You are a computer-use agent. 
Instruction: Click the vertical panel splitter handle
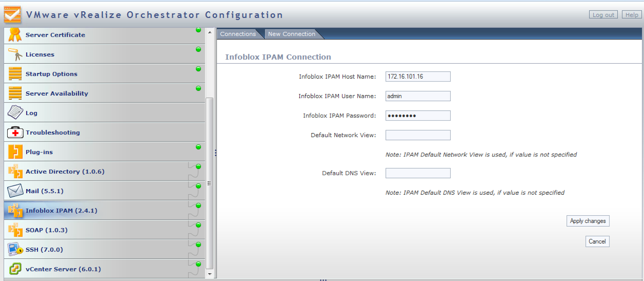[215, 153]
